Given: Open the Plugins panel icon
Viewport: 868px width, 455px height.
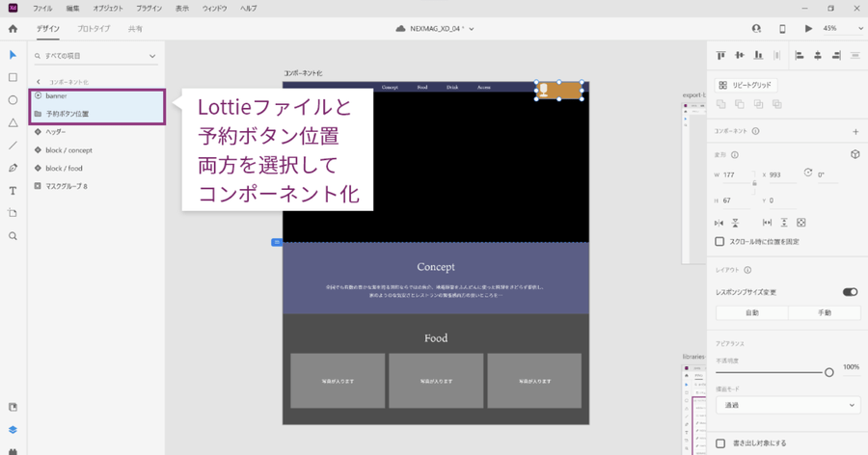Looking at the screenshot, I should coord(13,451).
